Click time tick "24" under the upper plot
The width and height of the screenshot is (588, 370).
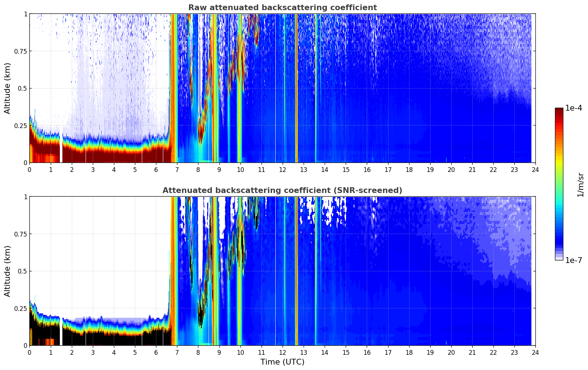coord(535,169)
